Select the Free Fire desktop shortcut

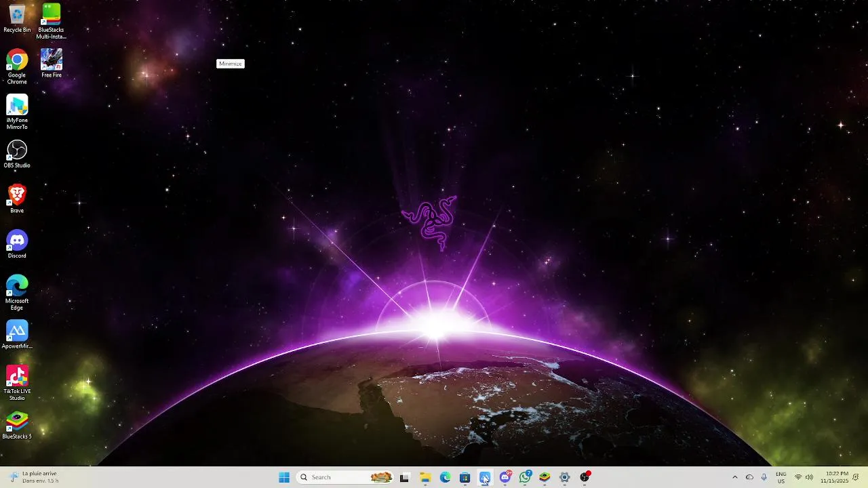(51, 64)
